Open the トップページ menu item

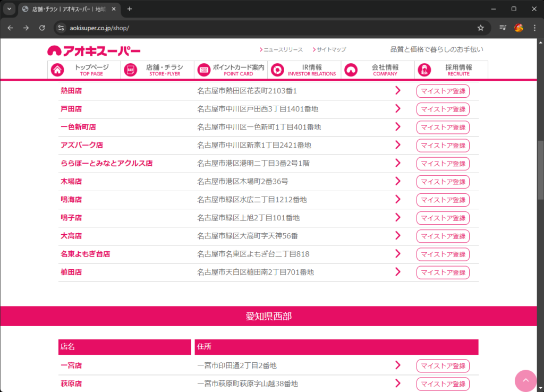coord(84,70)
